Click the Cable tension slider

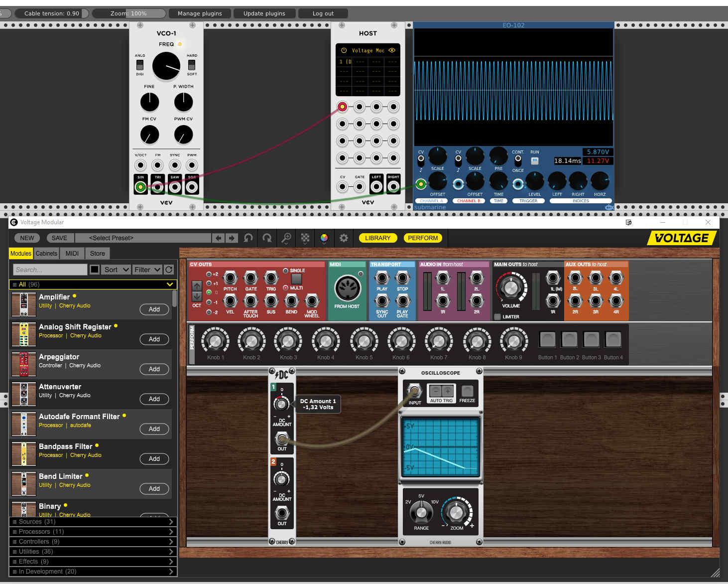[51, 13]
